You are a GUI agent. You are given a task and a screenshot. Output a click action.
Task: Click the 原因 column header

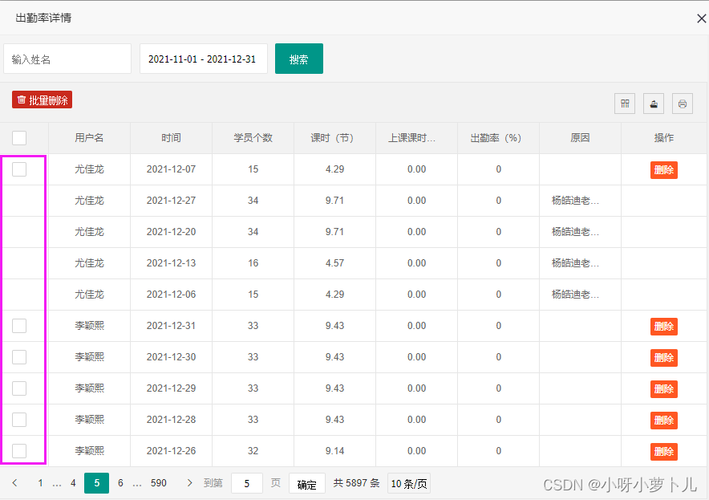point(580,138)
